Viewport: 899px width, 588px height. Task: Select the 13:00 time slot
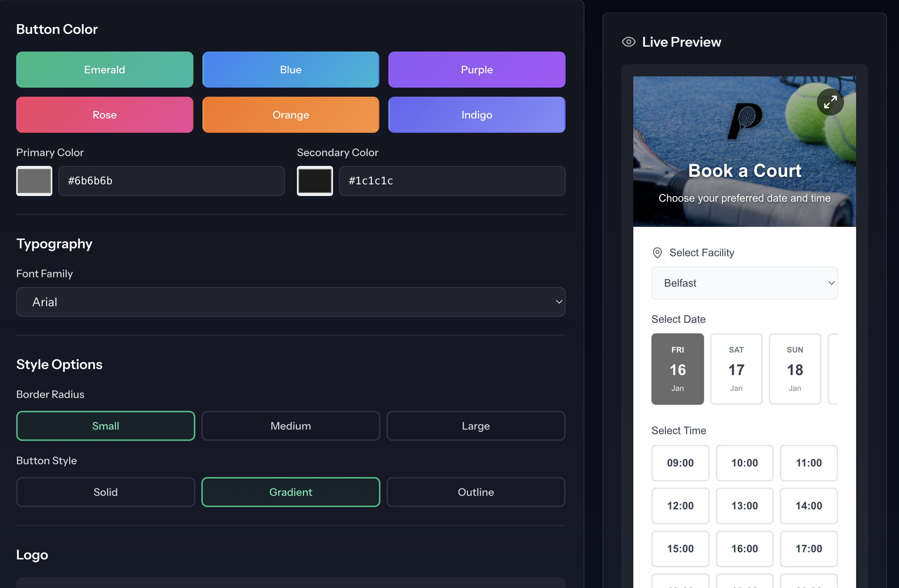(x=744, y=506)
